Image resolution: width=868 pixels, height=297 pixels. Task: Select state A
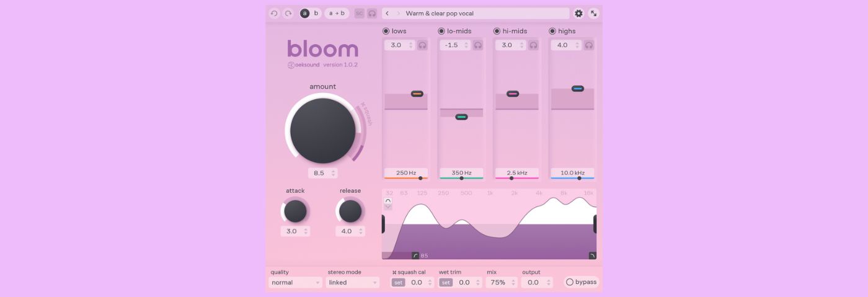click(x=305, y=13)
